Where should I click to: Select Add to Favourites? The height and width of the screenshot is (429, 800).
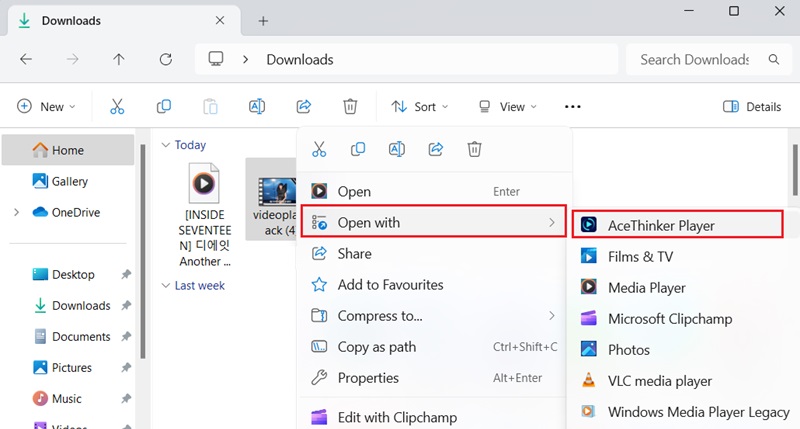[x=434, y=285]
